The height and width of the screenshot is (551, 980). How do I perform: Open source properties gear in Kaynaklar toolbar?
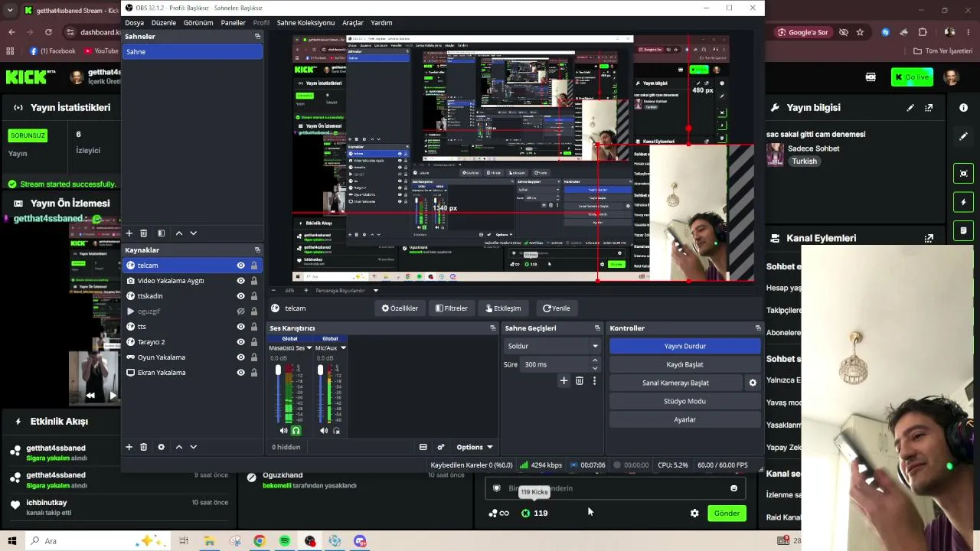(x=161, y=447)
